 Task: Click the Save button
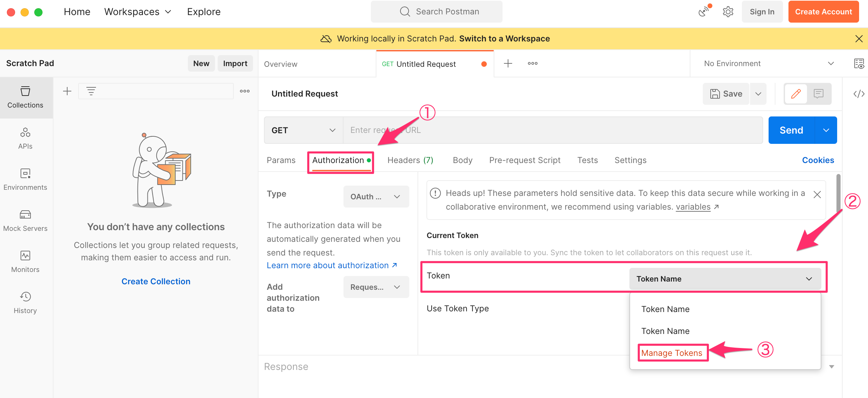(726, 94)
